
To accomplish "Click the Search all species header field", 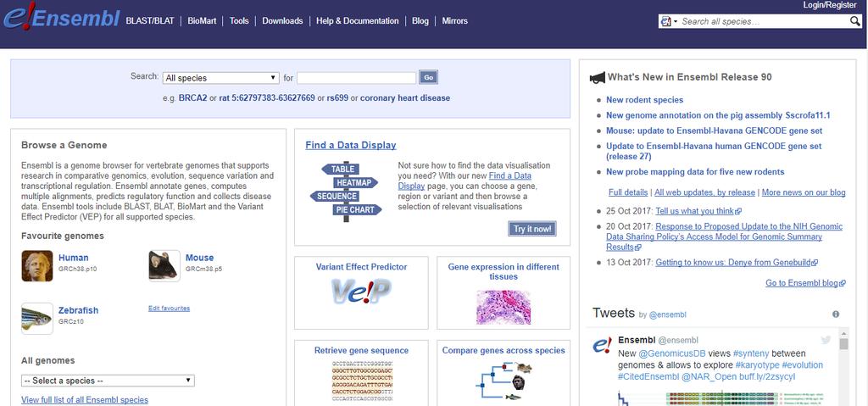I will (764, 21).
